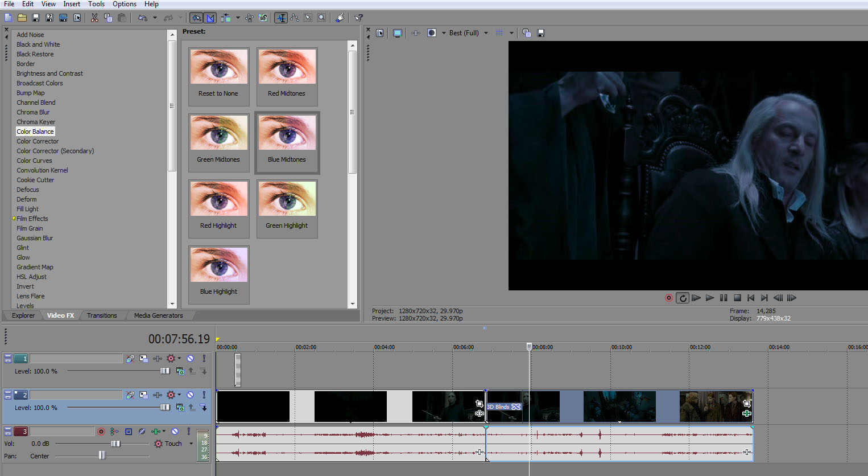This screenshot has width=868, height=476.
Task: Create a new project from the toolbar
Action: 9,18
